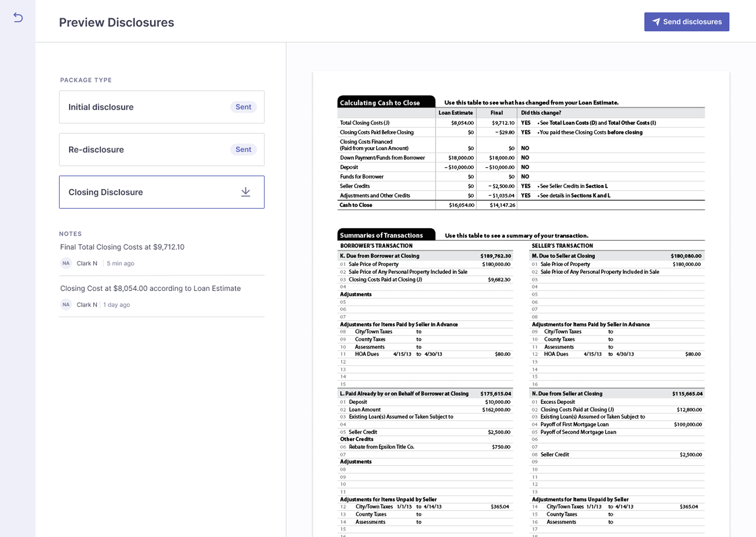Click Rebate from Epsilon Title Co. row

coord(425,447)
